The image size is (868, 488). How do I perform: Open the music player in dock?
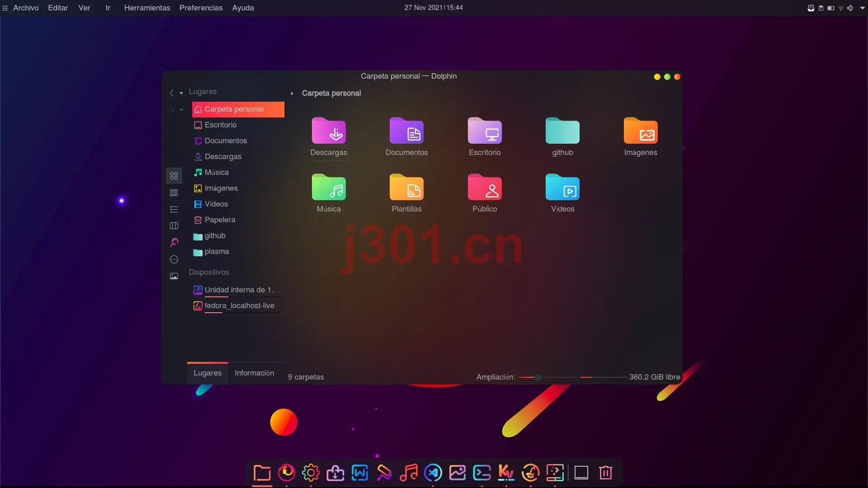409,473
